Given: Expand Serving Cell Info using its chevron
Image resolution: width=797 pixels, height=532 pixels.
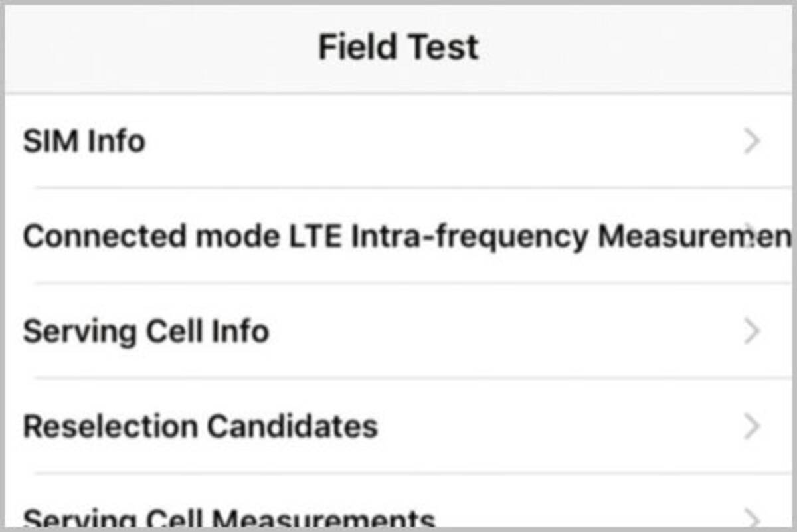Looking at the screenshot, I should [x=752, y=331].
